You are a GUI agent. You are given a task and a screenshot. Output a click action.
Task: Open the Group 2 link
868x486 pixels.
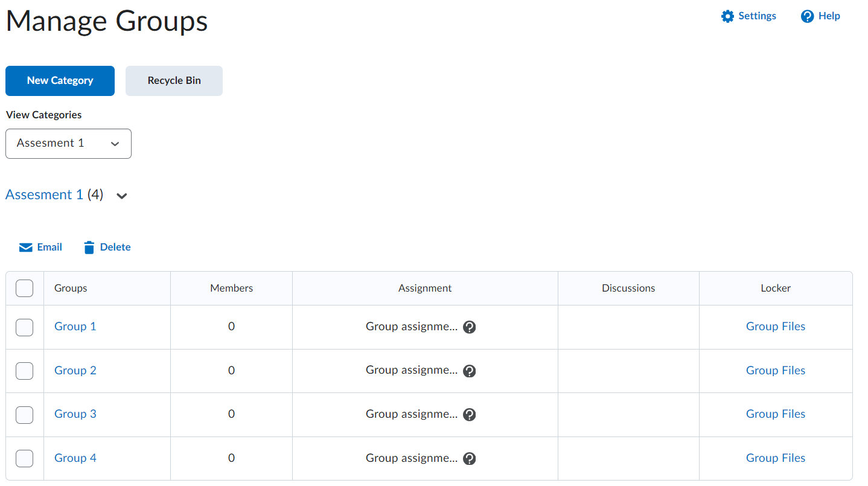click(x=75, y=370)
